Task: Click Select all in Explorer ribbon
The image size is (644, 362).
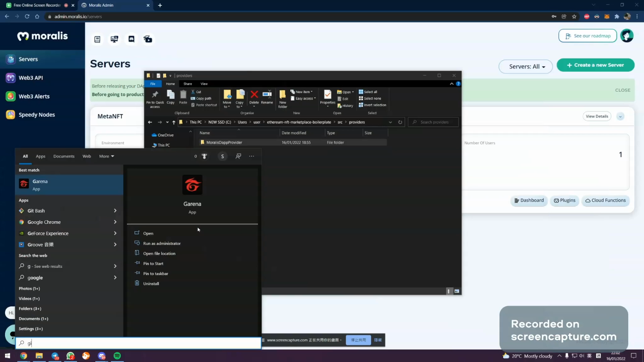Action: 368,92
